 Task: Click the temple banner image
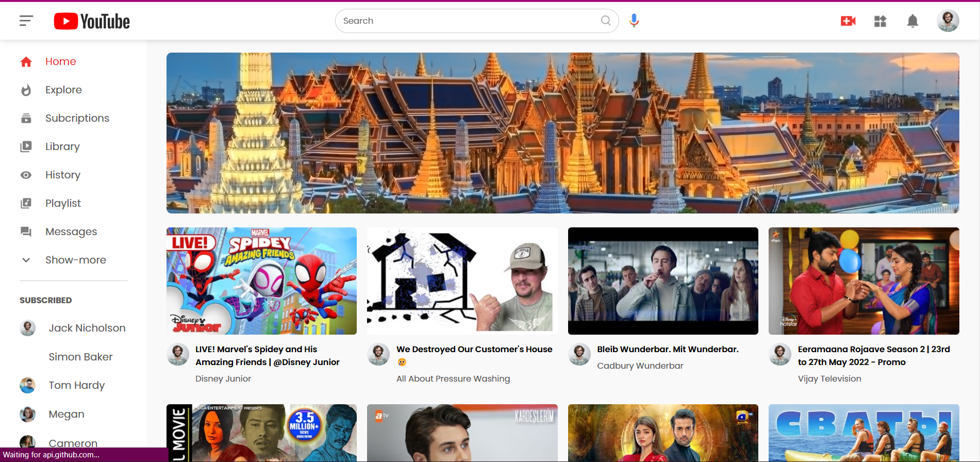click(562, 133)
